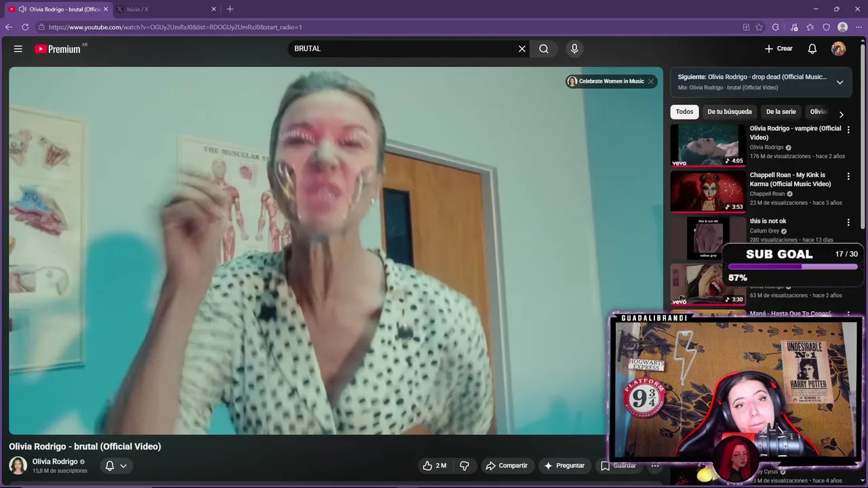
Task: Open Maná - Hasta Que Te Conocí video
Action: (x=790, y=314)
